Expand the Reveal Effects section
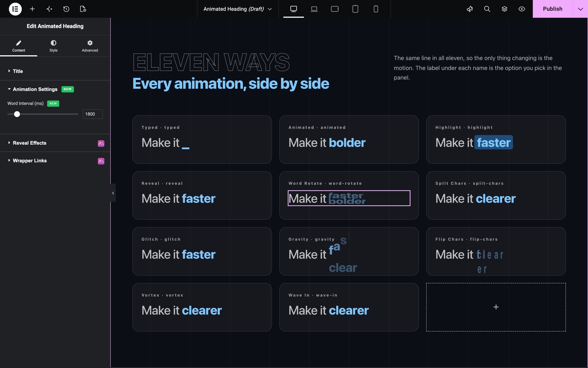 click(55, 143)
